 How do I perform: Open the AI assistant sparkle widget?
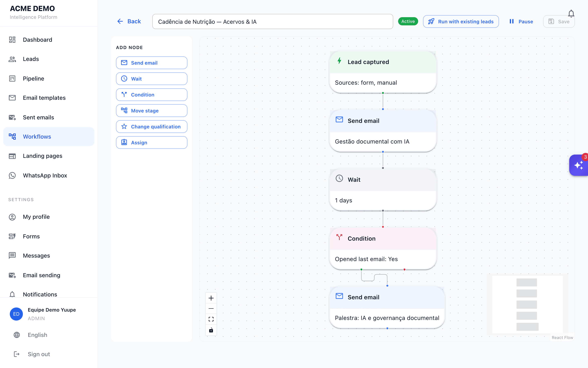point(579,165)
